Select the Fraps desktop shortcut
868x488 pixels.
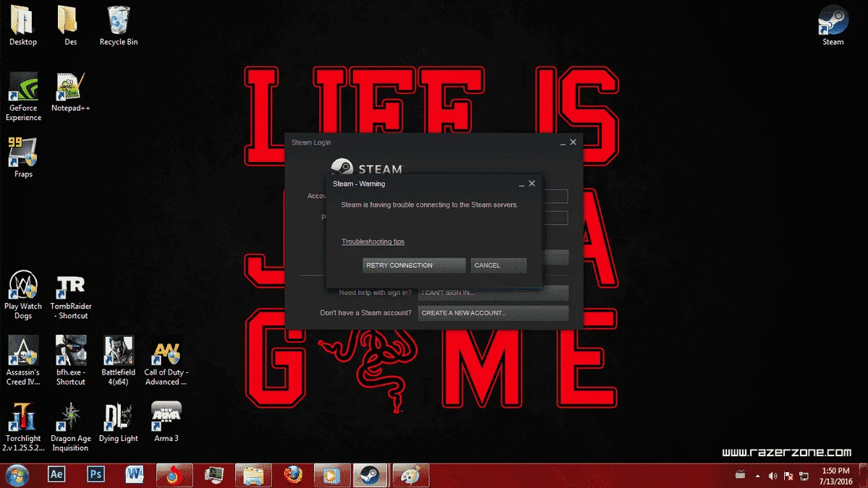[x=23, y=158]
